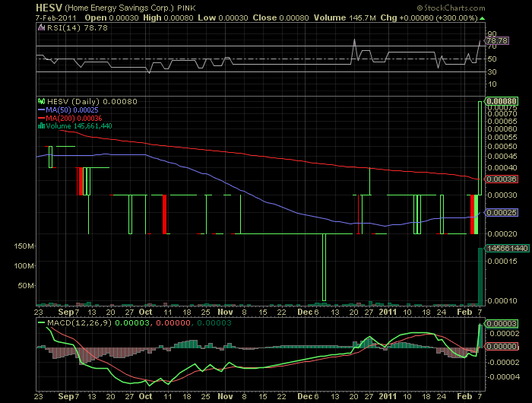Click the MACD(12,26,9) legend label
532x403 pixels.
pyautogui.click(x=79, y=322)
